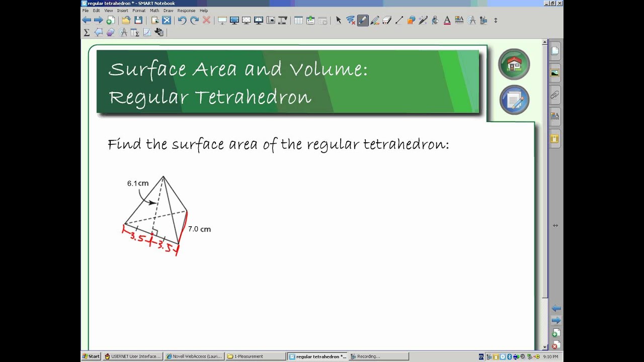Select the Eraser tool
Viewport: 644px width, 362px height.
pos(387,20)
